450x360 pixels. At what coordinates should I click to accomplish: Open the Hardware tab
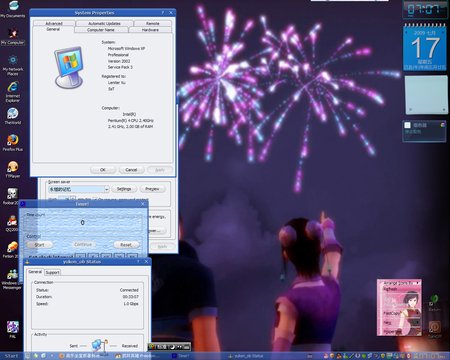[x=150, y=30]
